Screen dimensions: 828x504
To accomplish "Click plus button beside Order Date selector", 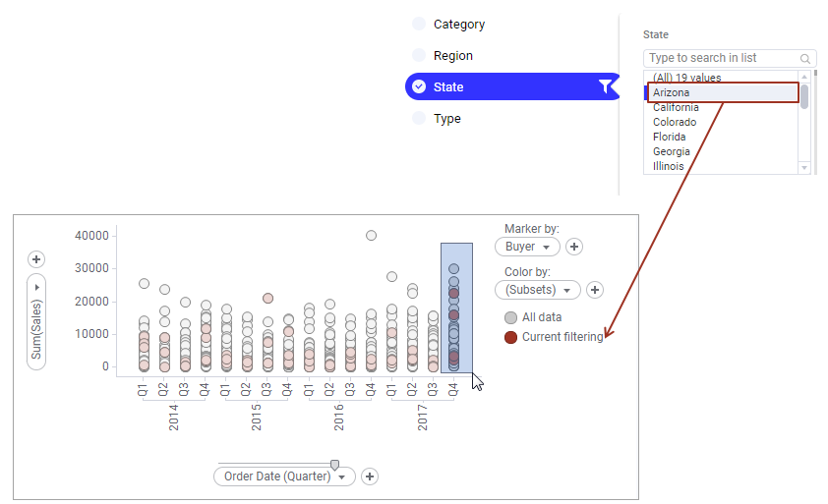I will 370,476.
